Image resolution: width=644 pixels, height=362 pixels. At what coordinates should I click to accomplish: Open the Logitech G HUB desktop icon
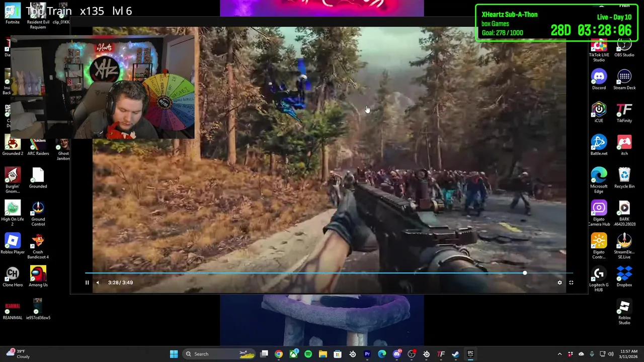click(599, 280)
